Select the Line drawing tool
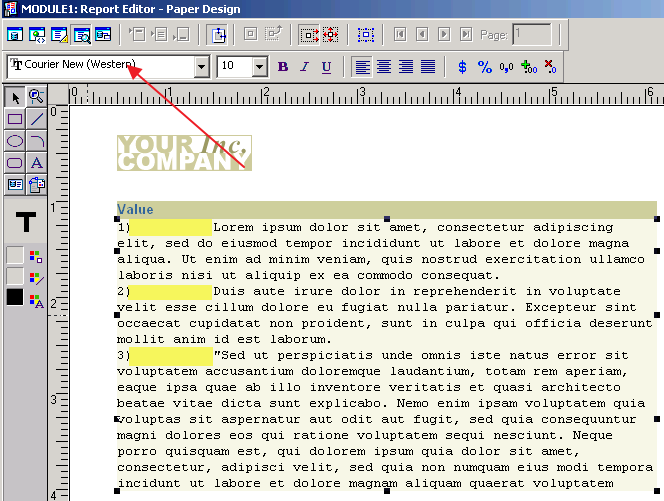The height and width of the screenshot is (501, 664). coord(37,119)
